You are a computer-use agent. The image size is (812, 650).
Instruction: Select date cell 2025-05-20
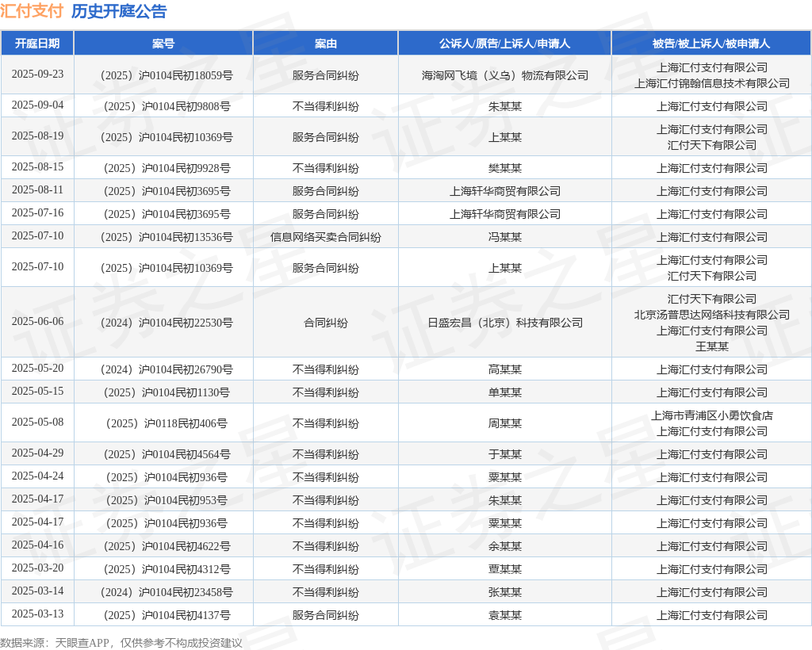pyautogui.click(x=37, y=369)
